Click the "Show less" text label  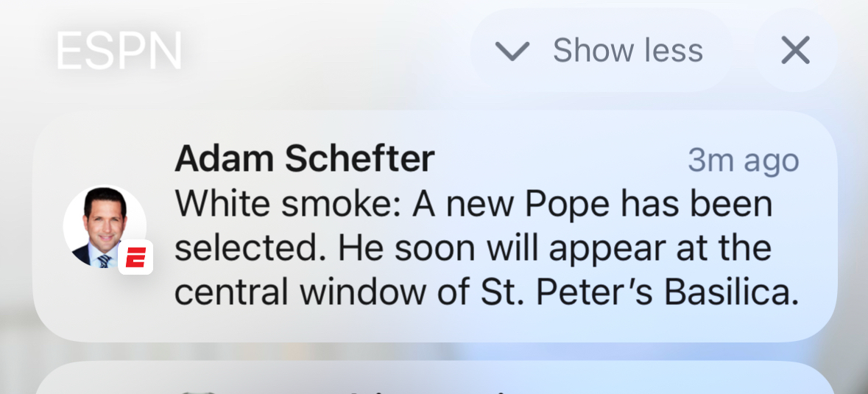pyautogui.click(x=627, y=51)
